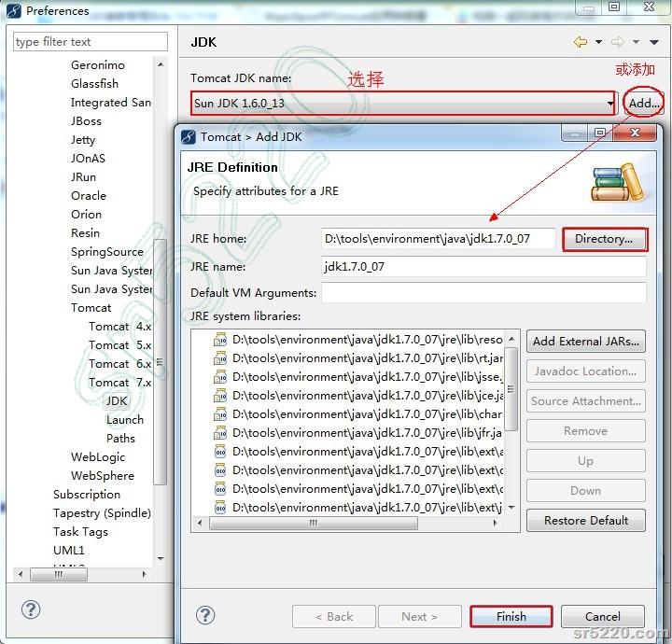Click the Javadoc Location... button

pos(586,371)
